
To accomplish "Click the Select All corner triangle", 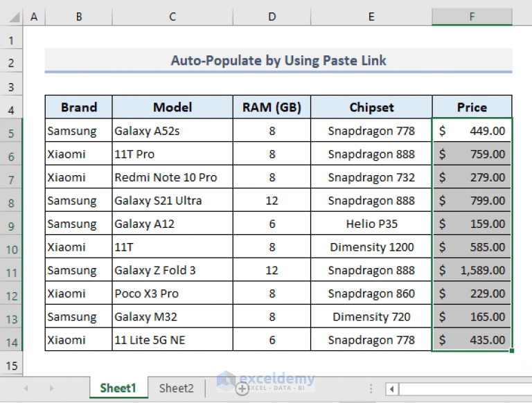I will pyautogui.click(x=15, y=17).
